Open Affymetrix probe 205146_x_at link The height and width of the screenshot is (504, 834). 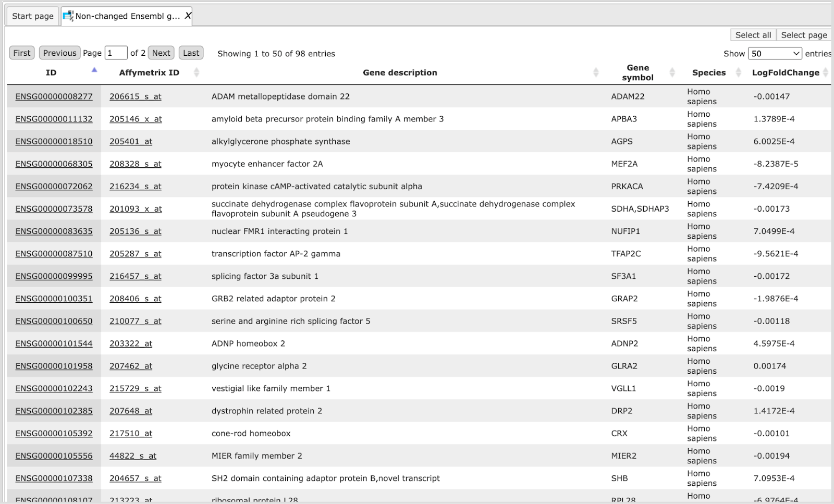136,119
